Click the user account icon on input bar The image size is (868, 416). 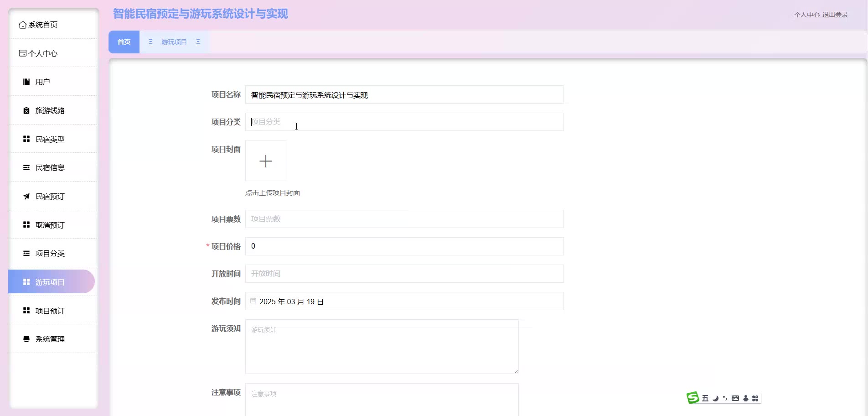click(746, 398)
